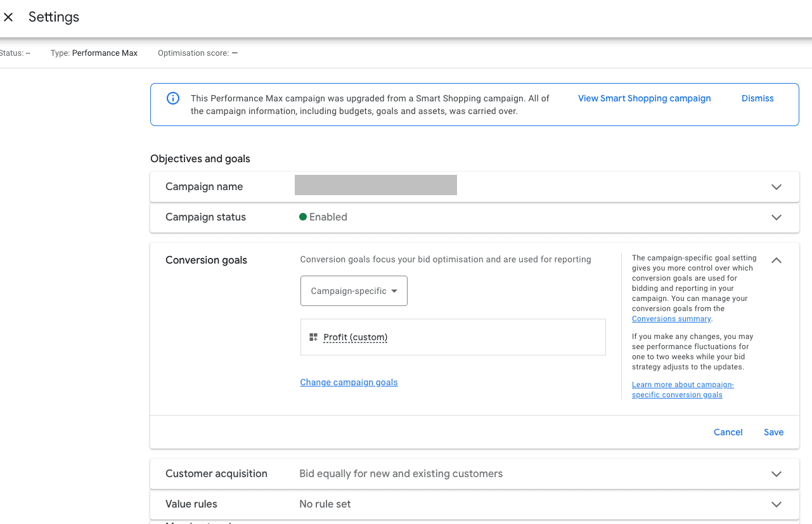Click the greyed campaign name field

click(376, 185)
